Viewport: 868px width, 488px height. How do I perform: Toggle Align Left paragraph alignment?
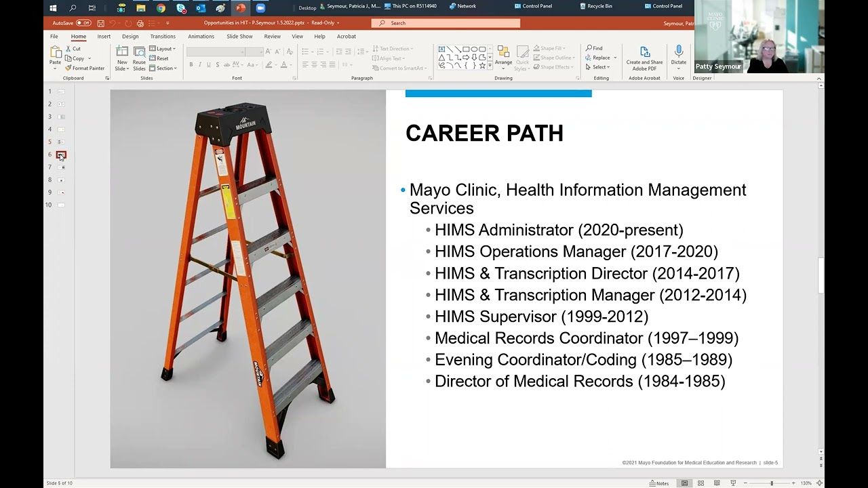click(304, 64)
